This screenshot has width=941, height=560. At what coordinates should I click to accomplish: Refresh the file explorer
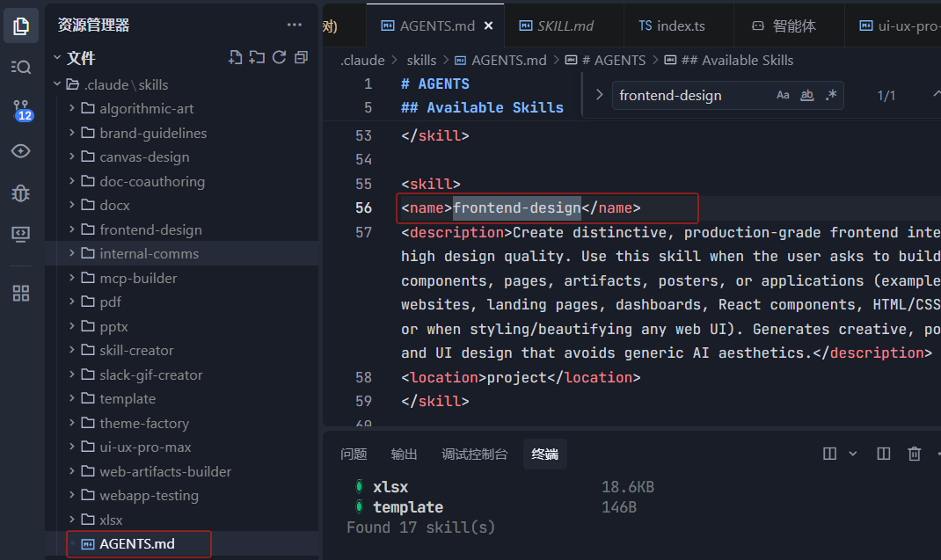(x=279, y=58)
